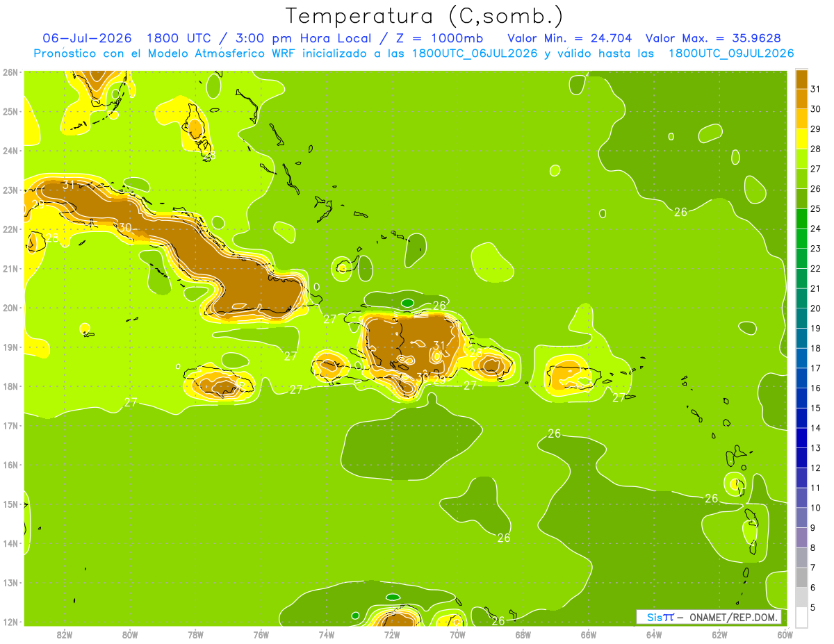
Task: Click the 31 contour label over Hispaniola
Action: pyautogui.click(x=439, y=345)
